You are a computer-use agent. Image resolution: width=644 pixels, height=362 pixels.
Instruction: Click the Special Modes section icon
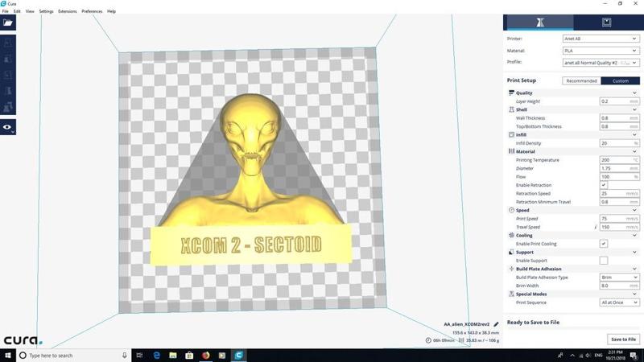(x=511, y=294)
